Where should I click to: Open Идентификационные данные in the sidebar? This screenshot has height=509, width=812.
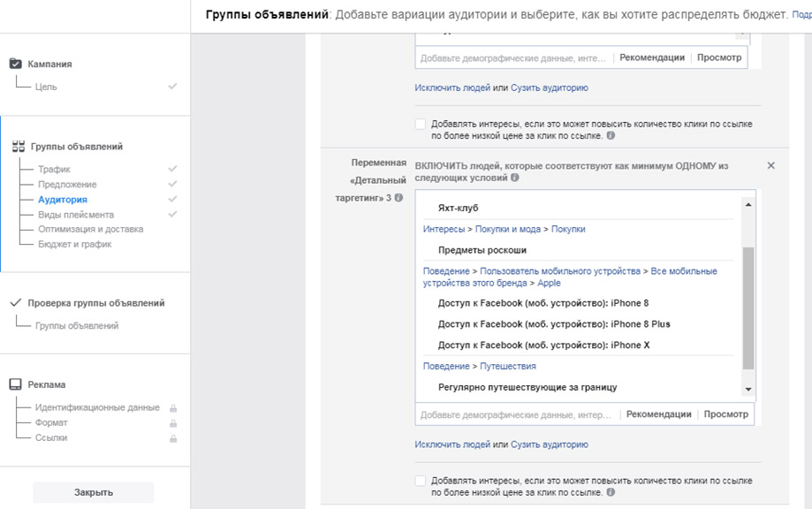(x=97, y=407)
